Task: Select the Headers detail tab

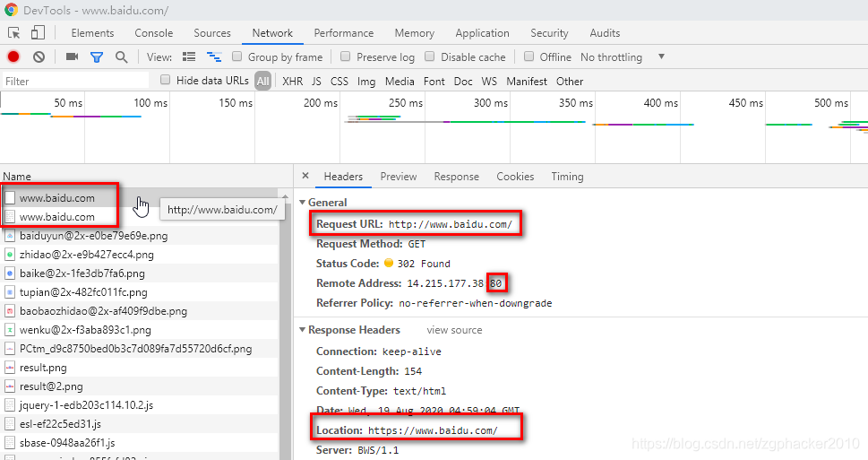Action: coord(343,177)
